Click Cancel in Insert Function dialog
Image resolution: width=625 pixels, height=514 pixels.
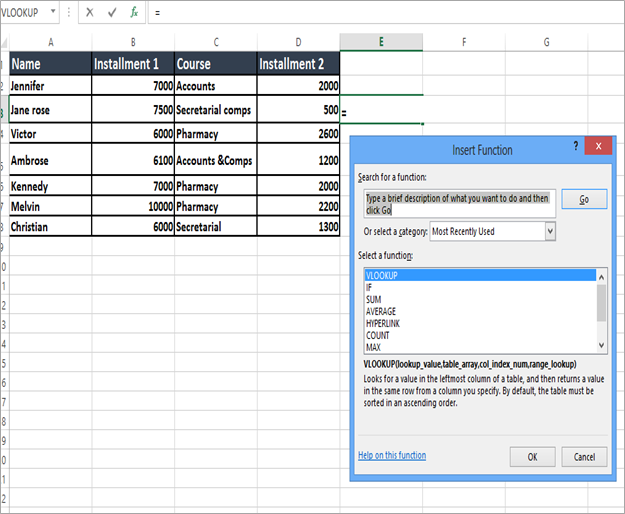click(x=584, y=457)
